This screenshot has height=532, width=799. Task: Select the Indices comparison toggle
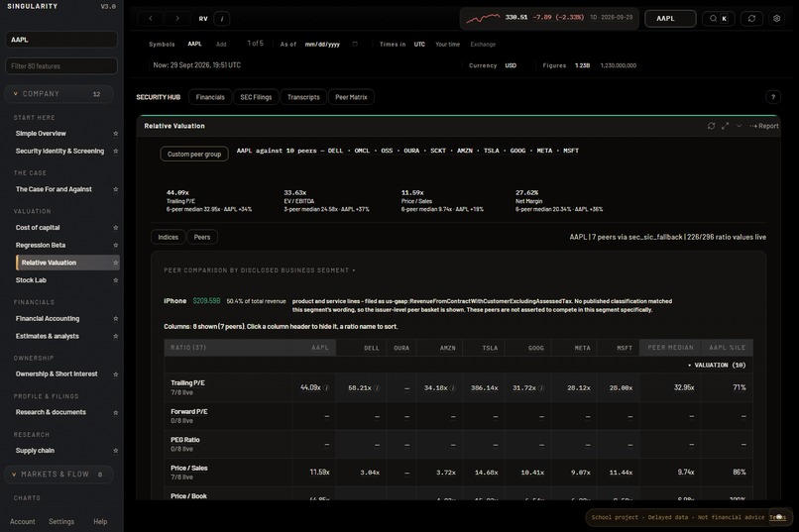(169, 237)
